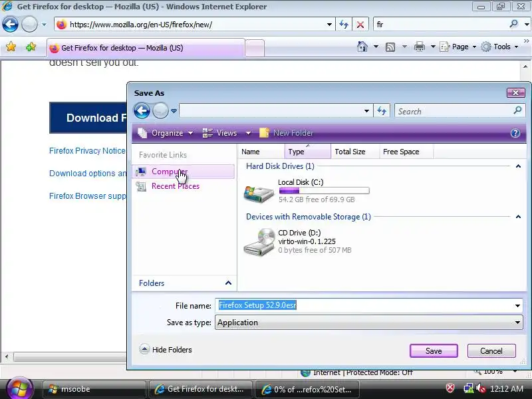Click Hide Folders button
The image size is (532, 399).
point(166,350)
